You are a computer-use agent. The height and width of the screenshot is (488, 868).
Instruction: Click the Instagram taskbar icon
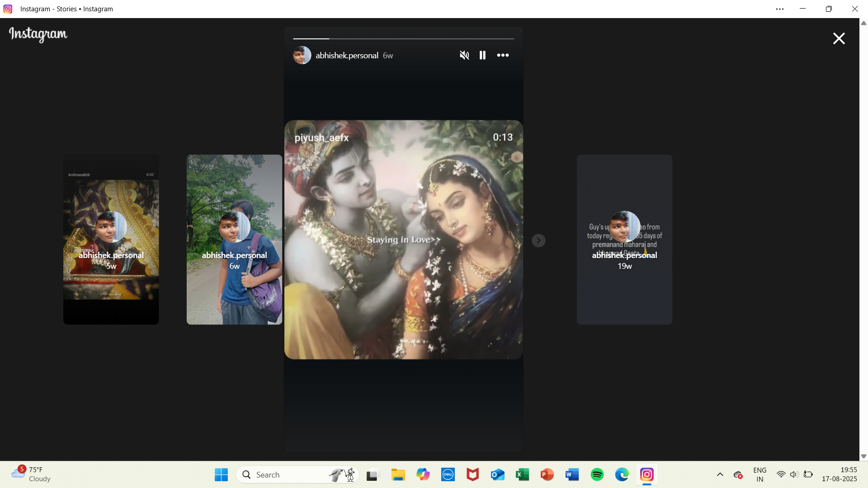pyautogui.click(x=647, y=475)
